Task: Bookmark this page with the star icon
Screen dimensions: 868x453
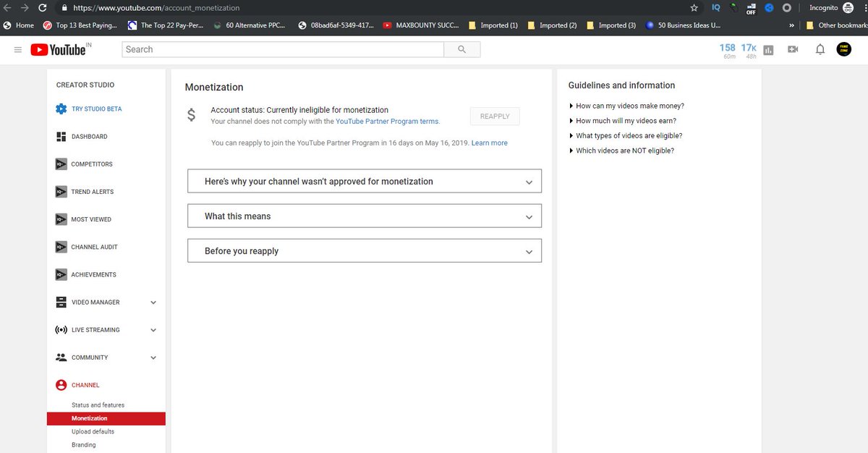Action: click(x=694, y=8)
